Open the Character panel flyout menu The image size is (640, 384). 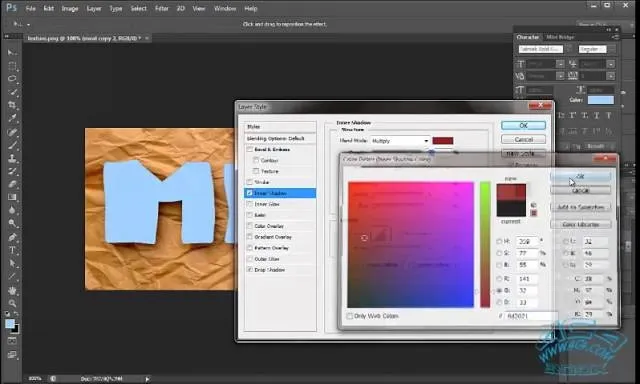coord(615,37)
